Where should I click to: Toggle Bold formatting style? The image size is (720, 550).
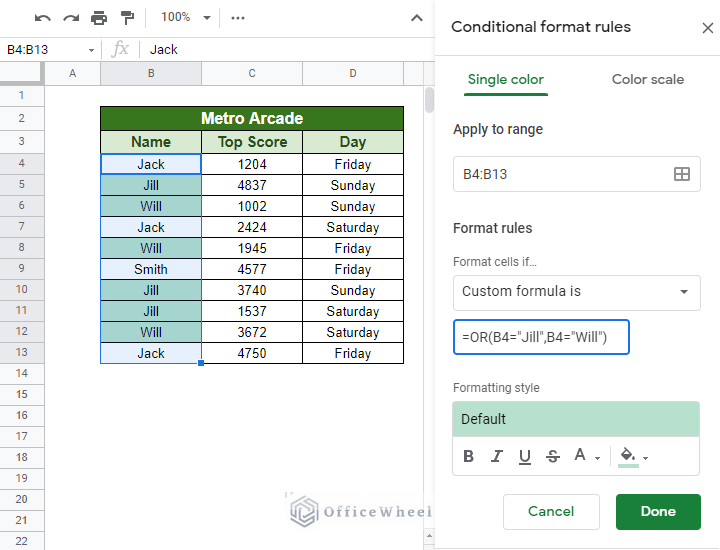tap(469, 457)
